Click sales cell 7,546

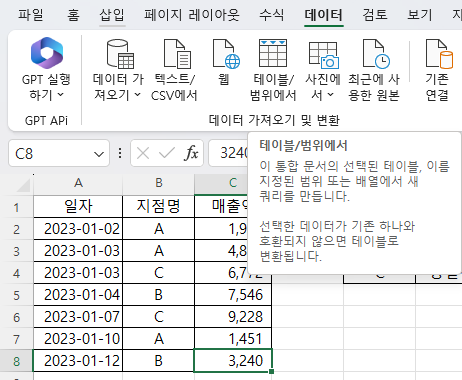click(233, 295)
